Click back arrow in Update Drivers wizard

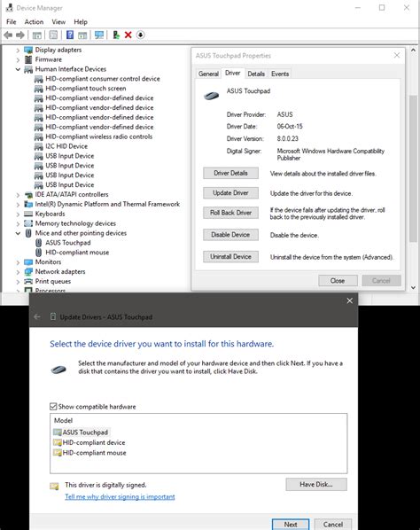[x=37, y=316]
